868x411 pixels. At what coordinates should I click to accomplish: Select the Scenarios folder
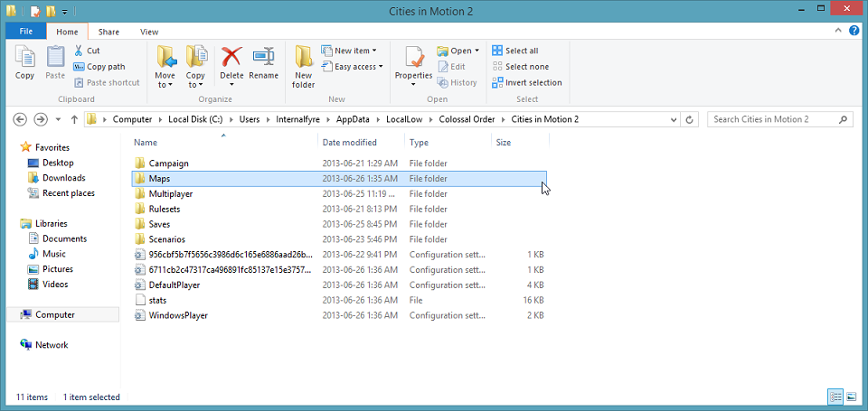click(339, 239)
